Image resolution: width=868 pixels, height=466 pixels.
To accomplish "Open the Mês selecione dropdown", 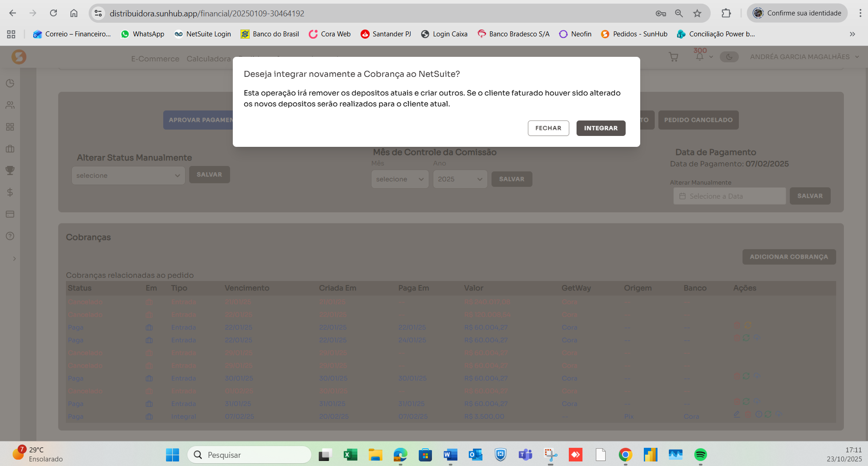I will coord(400,179).
